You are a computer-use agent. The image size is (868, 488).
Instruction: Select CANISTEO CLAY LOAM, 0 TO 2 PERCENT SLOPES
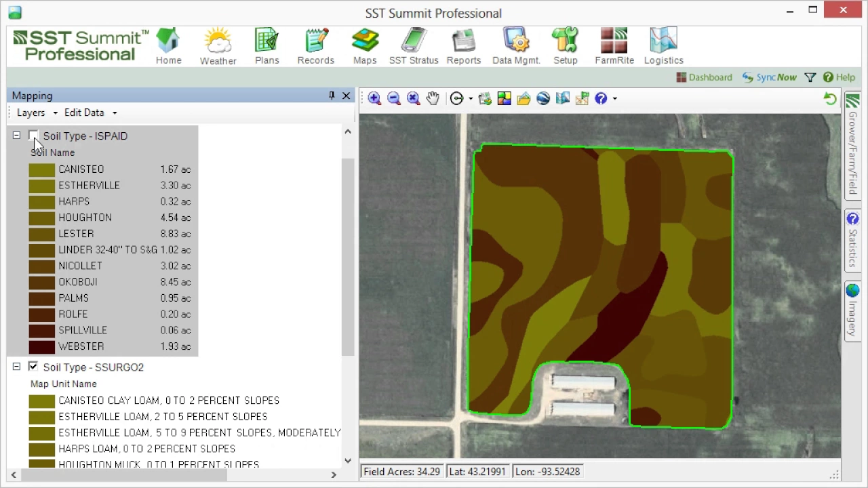click(169, 401)
